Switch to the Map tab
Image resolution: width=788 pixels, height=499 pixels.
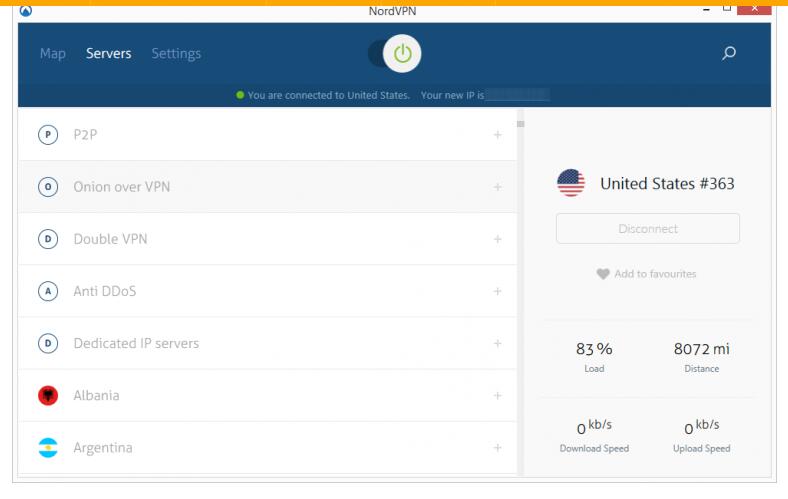coord(53,54)
